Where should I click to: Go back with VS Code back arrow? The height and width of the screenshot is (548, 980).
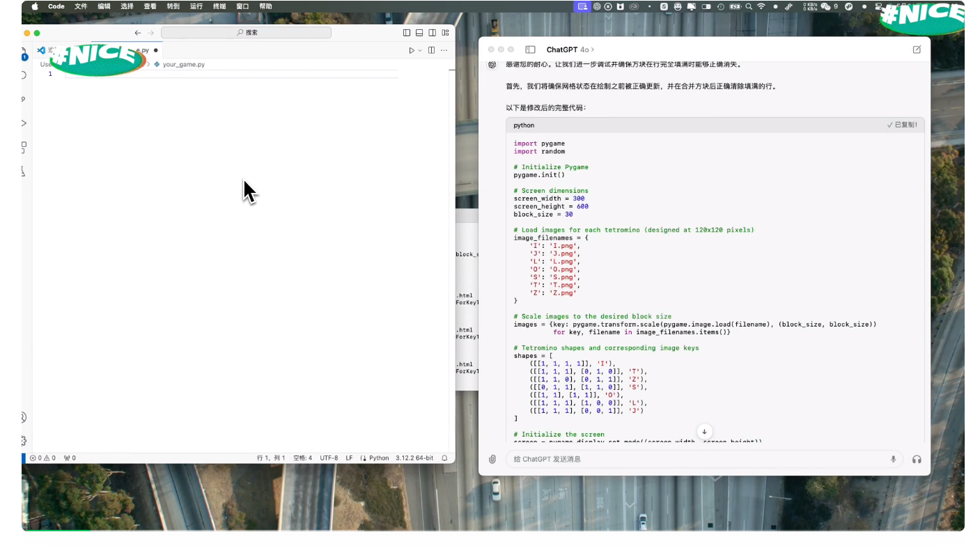tap(137, 33)
